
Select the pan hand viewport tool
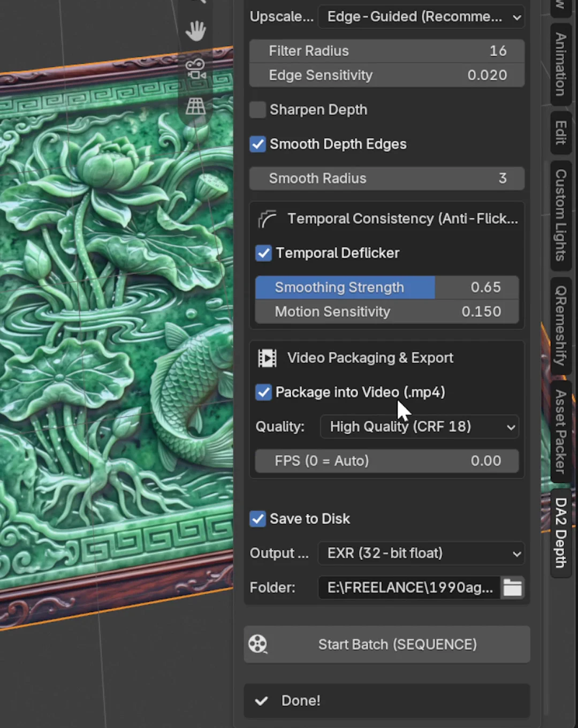click(195, 31)
